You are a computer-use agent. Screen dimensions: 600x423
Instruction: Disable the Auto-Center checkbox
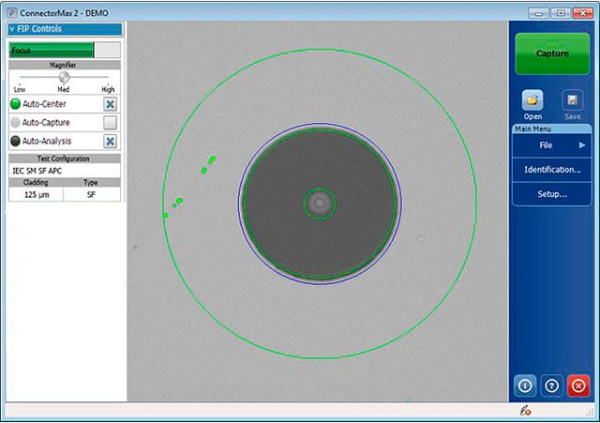[x=110, y=103]
